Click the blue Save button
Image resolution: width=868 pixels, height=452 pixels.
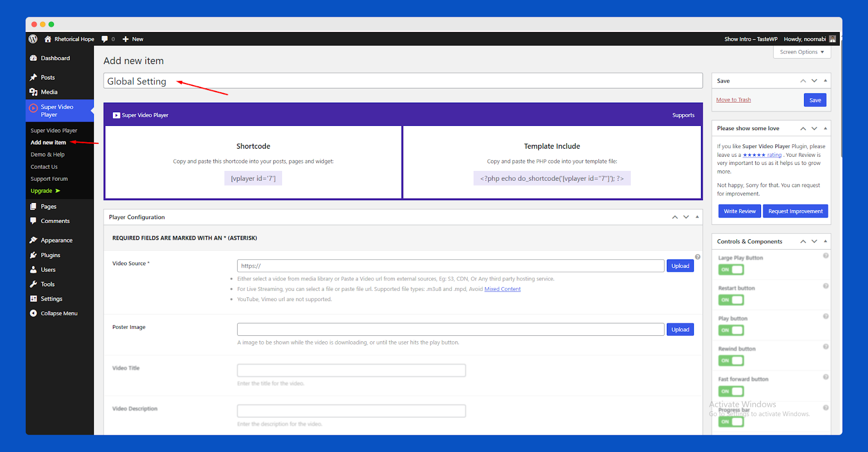(x=815, y=100)
